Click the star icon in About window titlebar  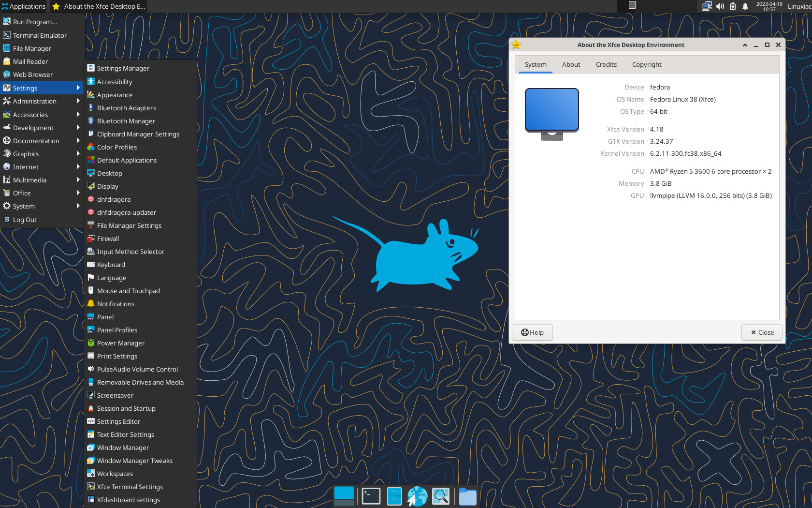coord(516,45)
